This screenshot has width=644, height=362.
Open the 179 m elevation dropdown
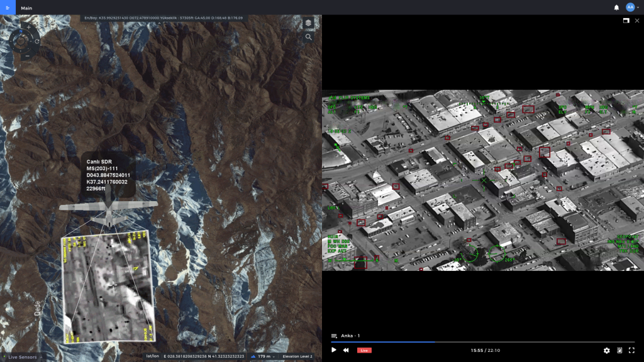tap(265, 356)
